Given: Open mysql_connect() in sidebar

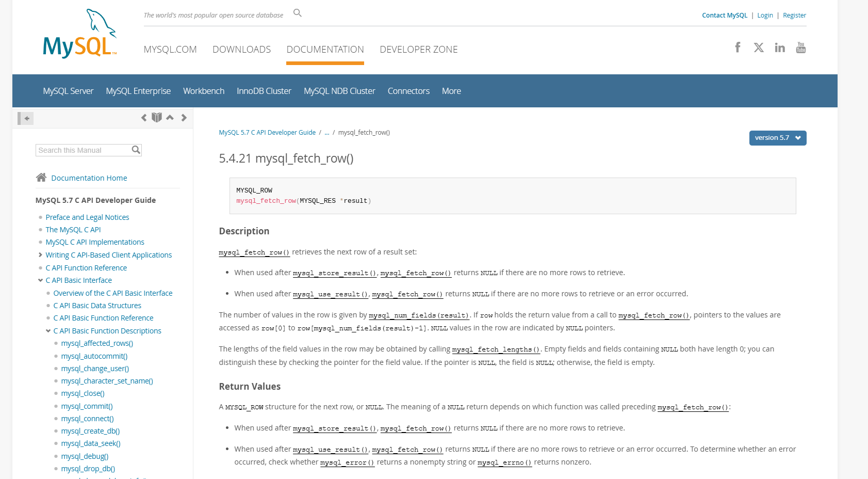Looking at the screenshot, I should click(x=87, y=419).
